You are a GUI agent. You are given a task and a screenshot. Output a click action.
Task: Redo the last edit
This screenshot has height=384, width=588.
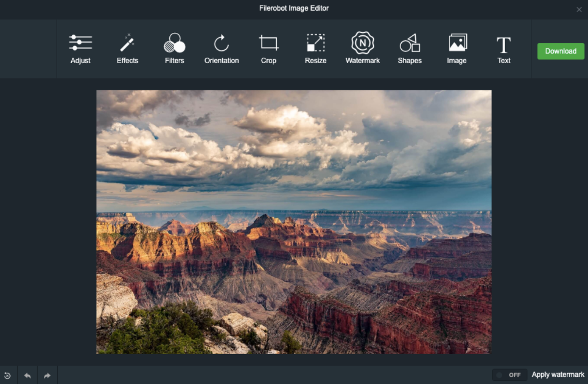[x=47, y=375]
